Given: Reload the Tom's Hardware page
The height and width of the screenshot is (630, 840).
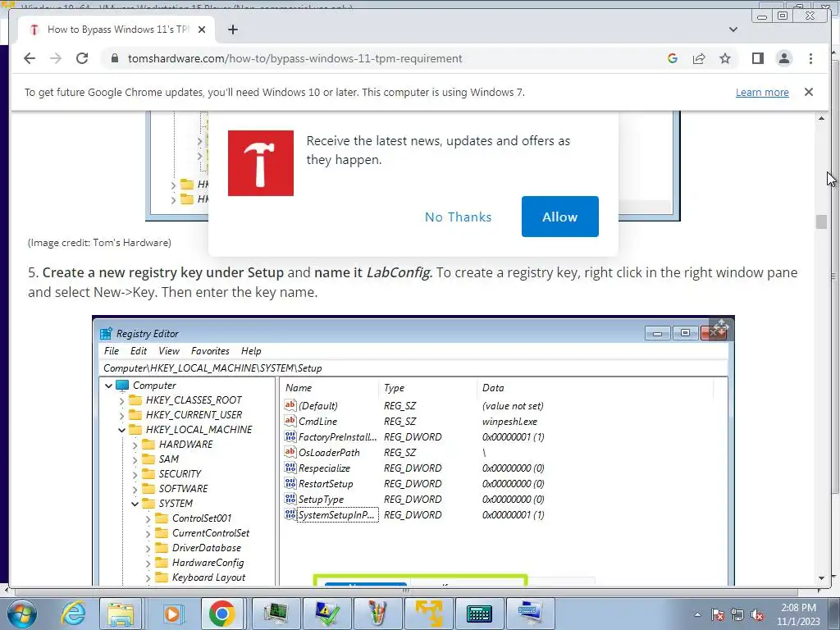Looking at the screenshot, I should (82, 58).
